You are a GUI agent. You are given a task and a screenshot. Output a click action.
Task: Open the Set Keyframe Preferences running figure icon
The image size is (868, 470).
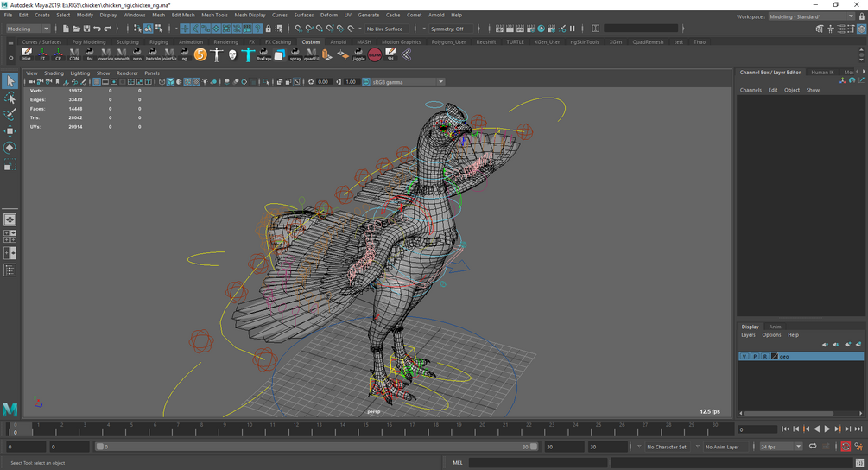(x=858, y=447)
